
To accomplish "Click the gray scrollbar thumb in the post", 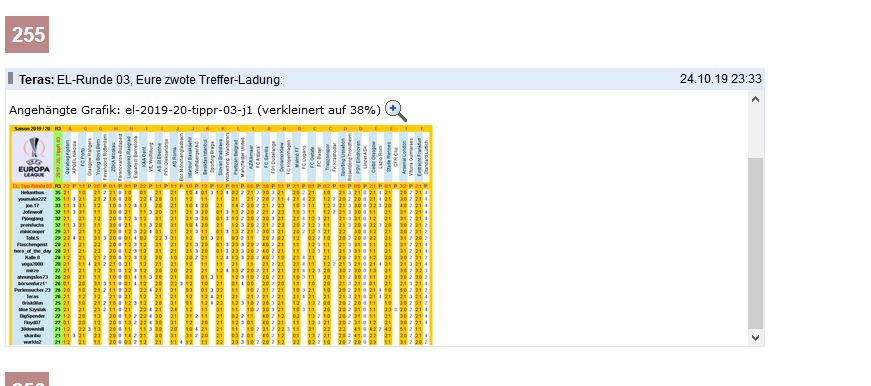I will pyautogui.click(x=755, y=243).
